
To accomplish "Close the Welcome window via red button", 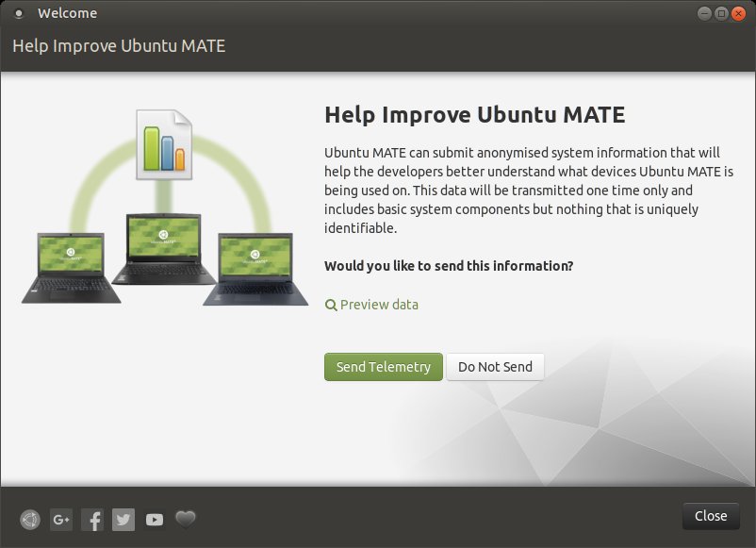I will click(x=738, y=13).
